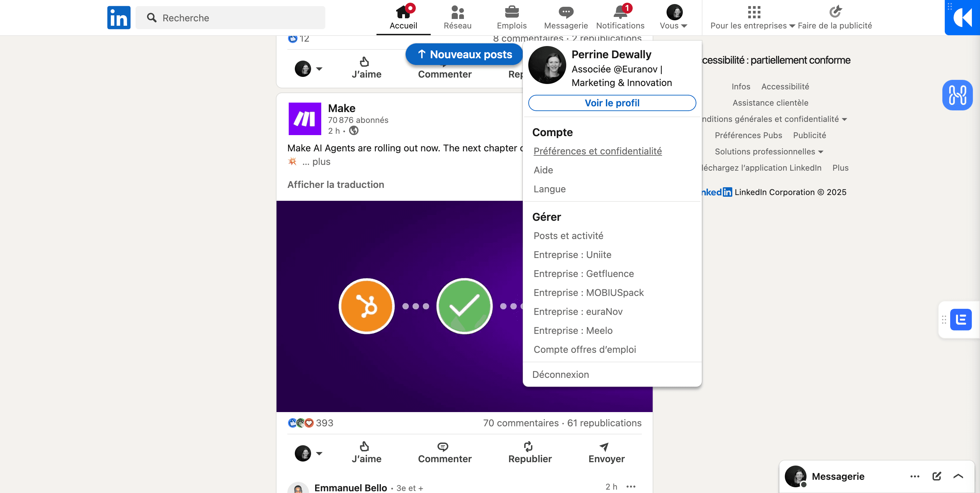
Task: Click the Messagerie panel title
Action: [838, 476]
